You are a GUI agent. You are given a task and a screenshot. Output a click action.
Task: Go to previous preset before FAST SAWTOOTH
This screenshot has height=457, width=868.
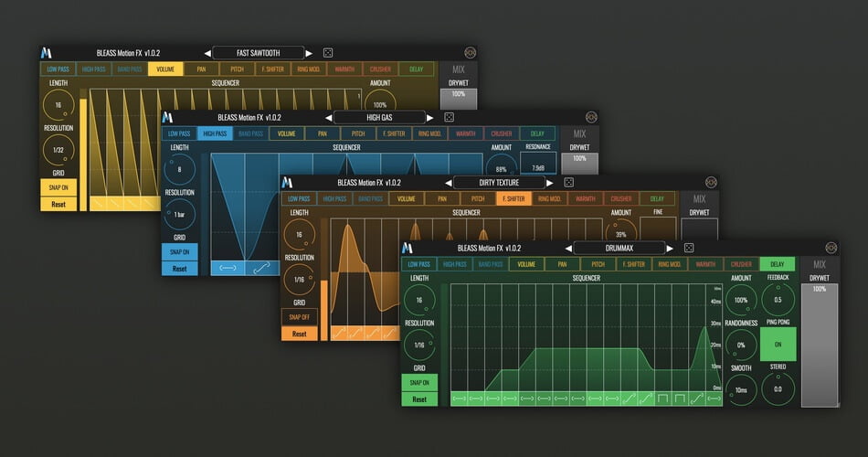pos(206,53)
